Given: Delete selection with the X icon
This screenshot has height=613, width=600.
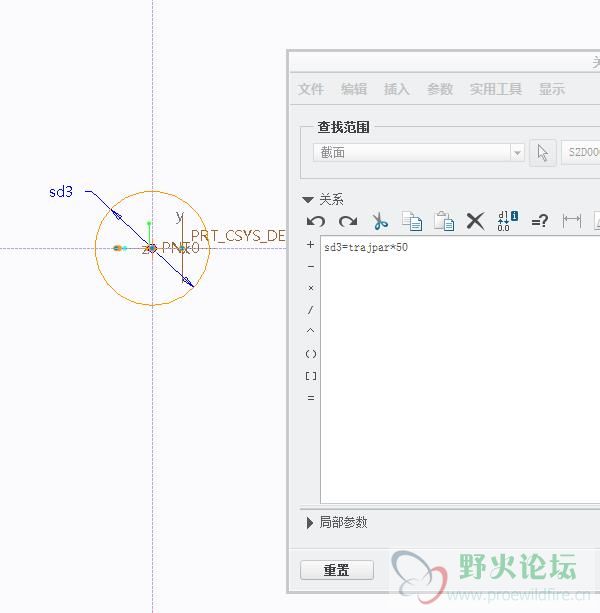Looking at the screenshot, I should (x=476, y=221).
